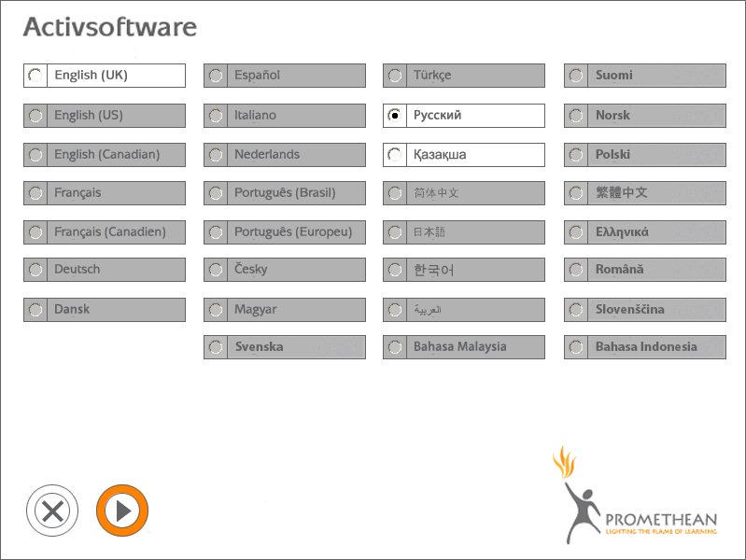Choose Bahasa Indonesia language

(x=644, y=347)
